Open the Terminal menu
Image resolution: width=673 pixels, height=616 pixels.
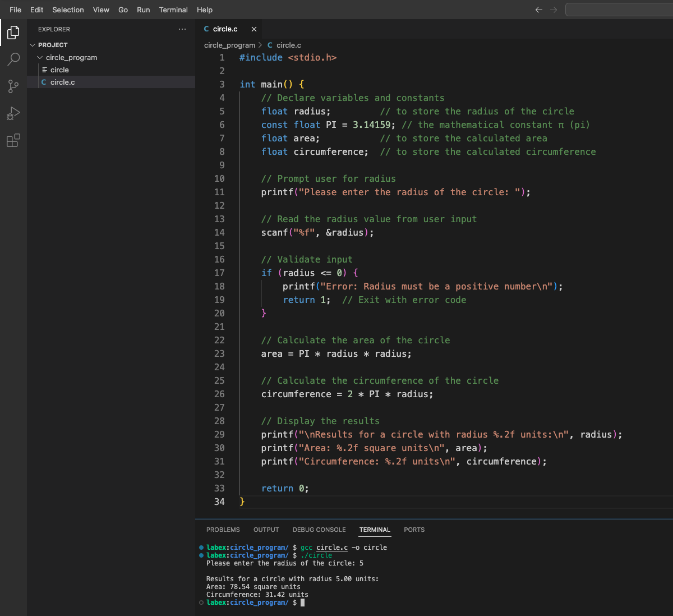[x=173, y=10]
